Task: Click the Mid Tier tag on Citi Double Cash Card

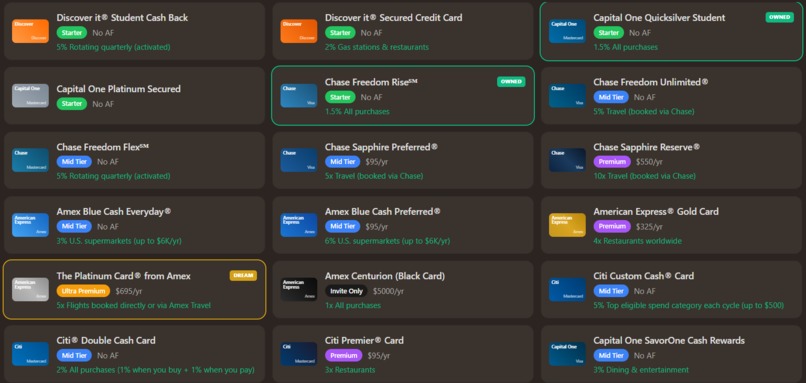Action: pyautogui.click(x=74, y=355)
